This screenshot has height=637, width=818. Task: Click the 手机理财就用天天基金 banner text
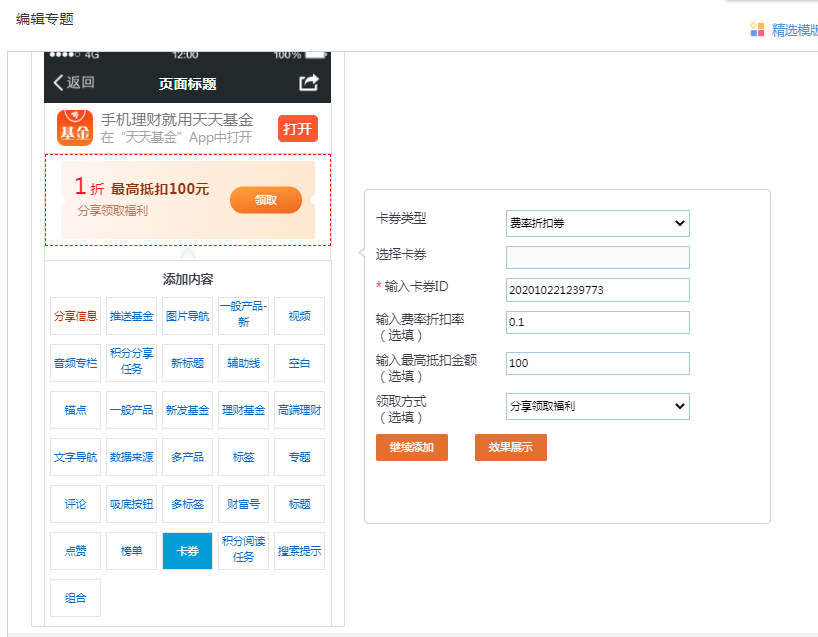click(x=177, y=119)
